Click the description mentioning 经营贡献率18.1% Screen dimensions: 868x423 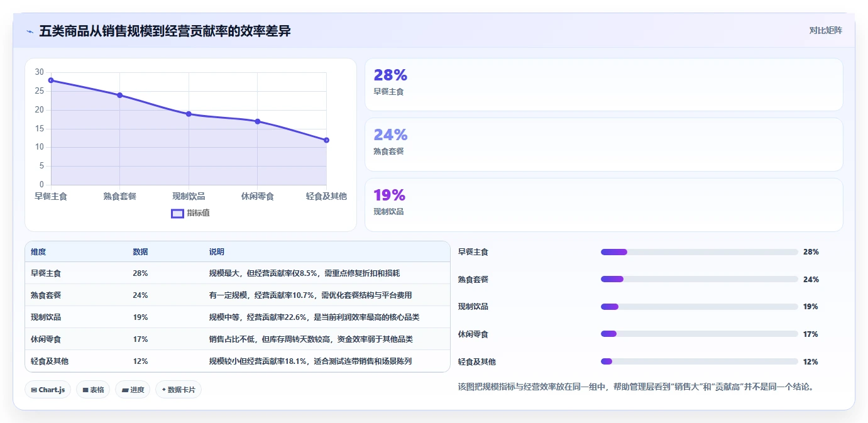[x=310, y=361]
